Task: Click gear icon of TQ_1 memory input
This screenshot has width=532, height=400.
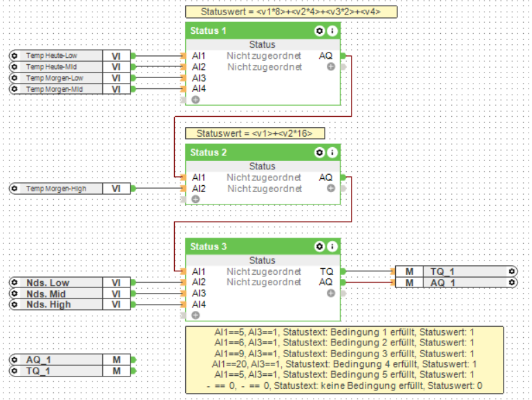Action: (15, 371)
